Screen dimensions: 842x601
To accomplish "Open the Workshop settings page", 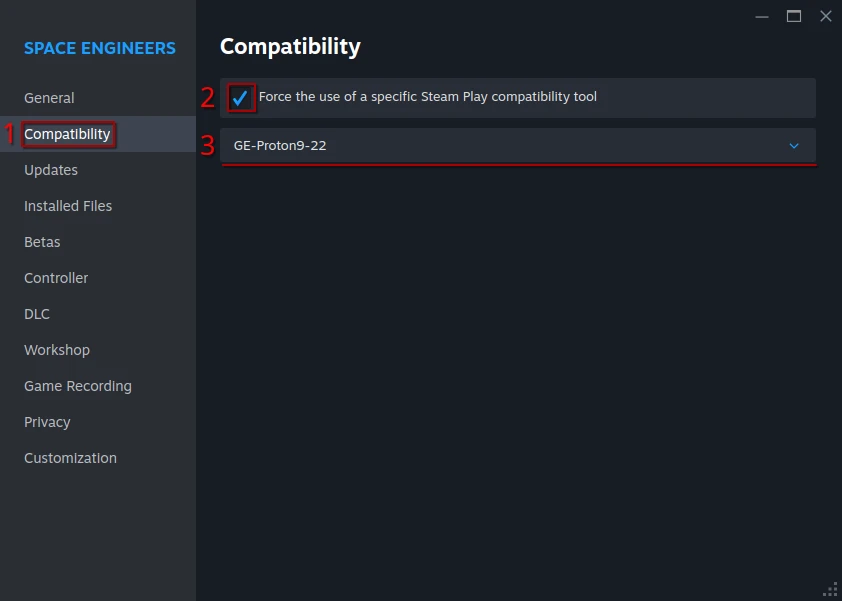I will pyautogui.click(x=57, y=349).
